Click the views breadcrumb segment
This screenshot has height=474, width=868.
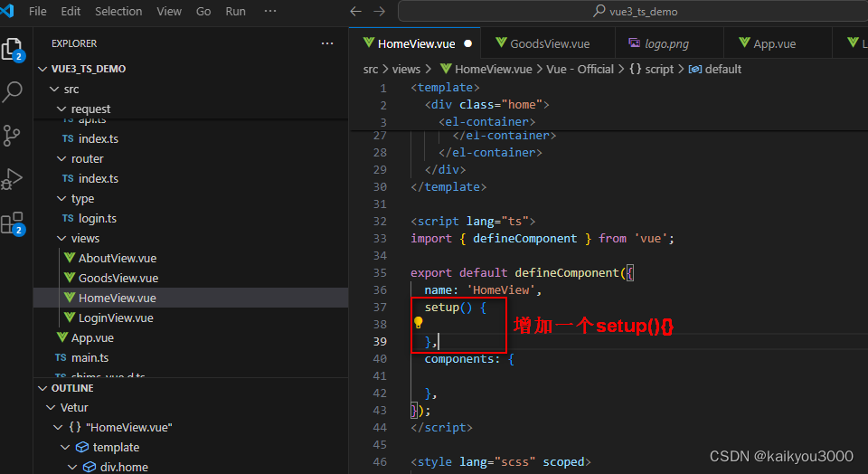(406, 70)
